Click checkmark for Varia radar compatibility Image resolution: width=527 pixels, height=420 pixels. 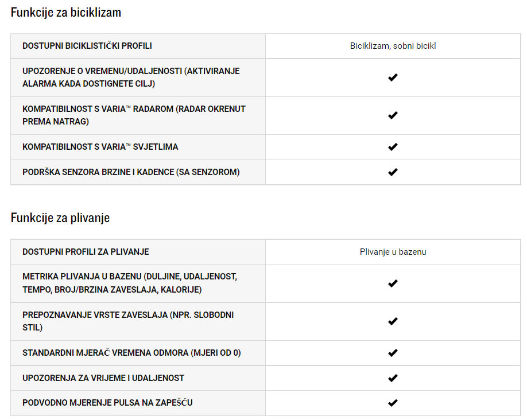click(393, 115)
